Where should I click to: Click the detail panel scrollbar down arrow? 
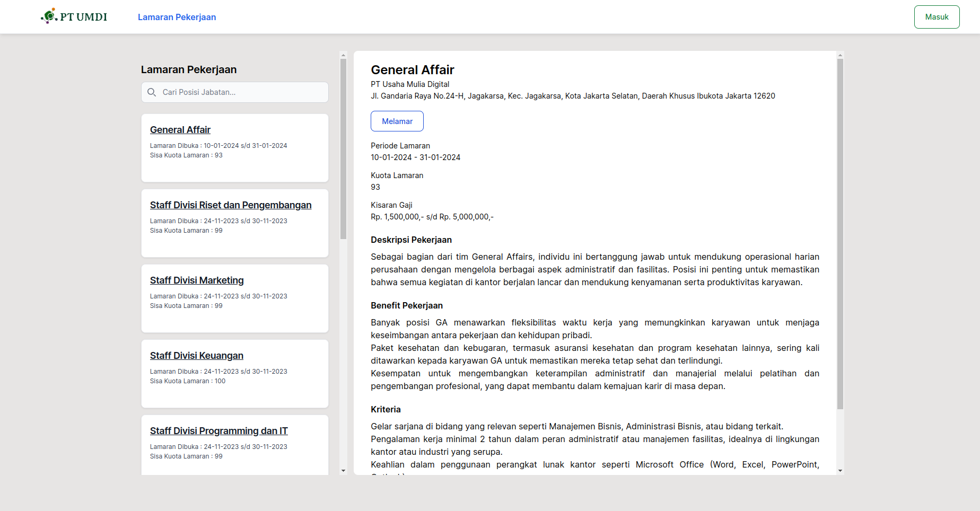840,471
